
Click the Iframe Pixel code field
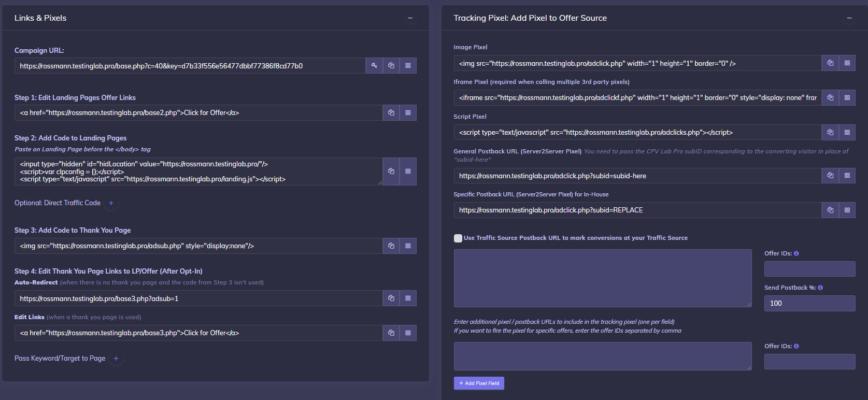638,97
